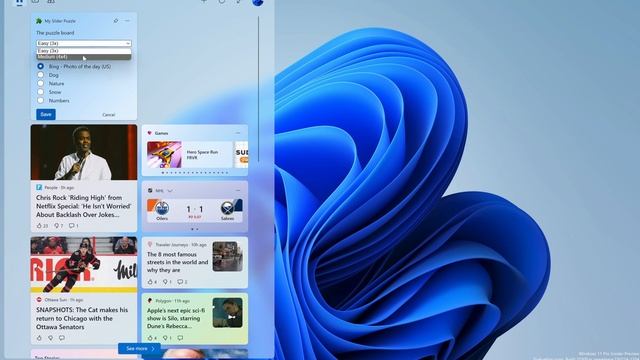Click the People source icon
The height and width of the screenshot is (360, 640).
pyautogui.click(x=39, y=187)
